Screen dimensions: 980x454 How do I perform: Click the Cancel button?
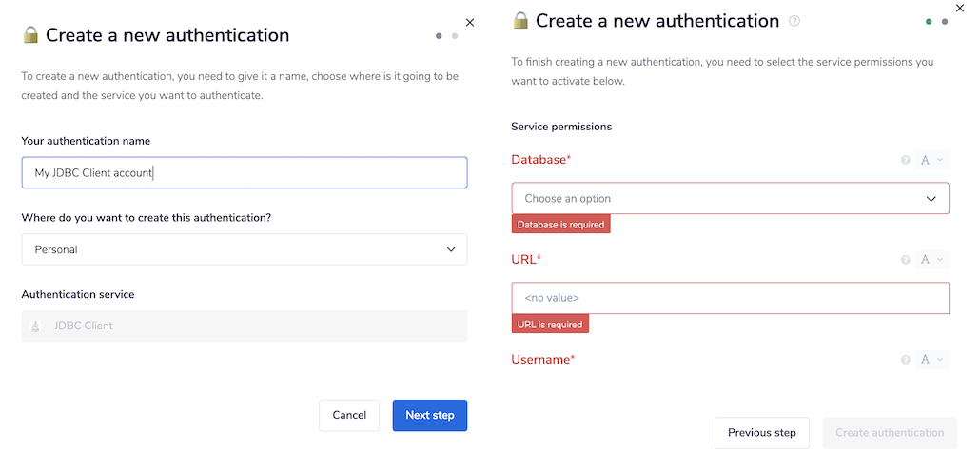tap(349, 415)
